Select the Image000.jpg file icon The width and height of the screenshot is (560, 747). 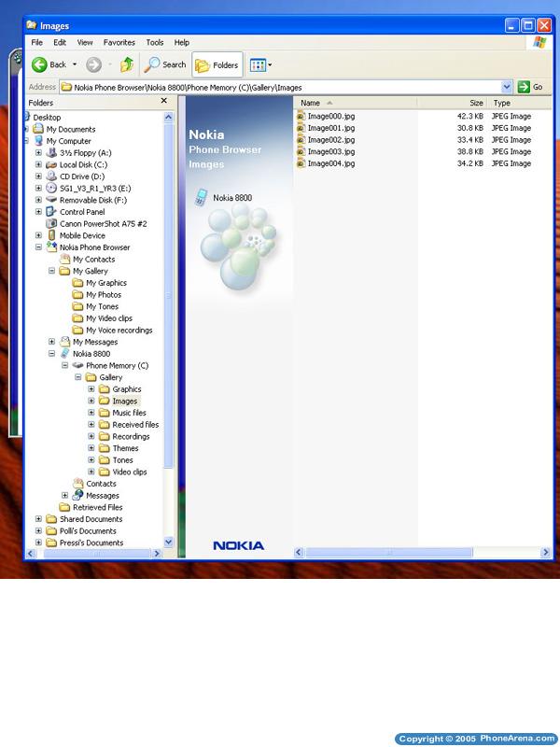(x=301, y=116)
